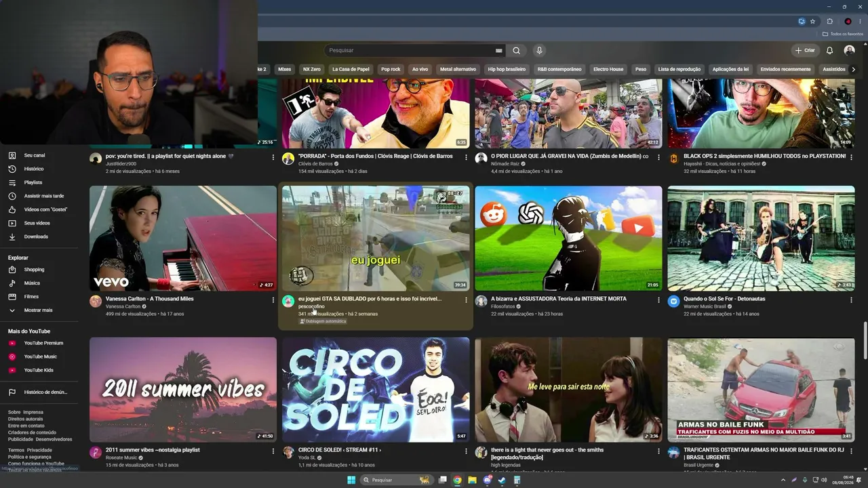
Task: Open the Quando o Sol Se For thumbnail
Action: [x=761, y=239]
